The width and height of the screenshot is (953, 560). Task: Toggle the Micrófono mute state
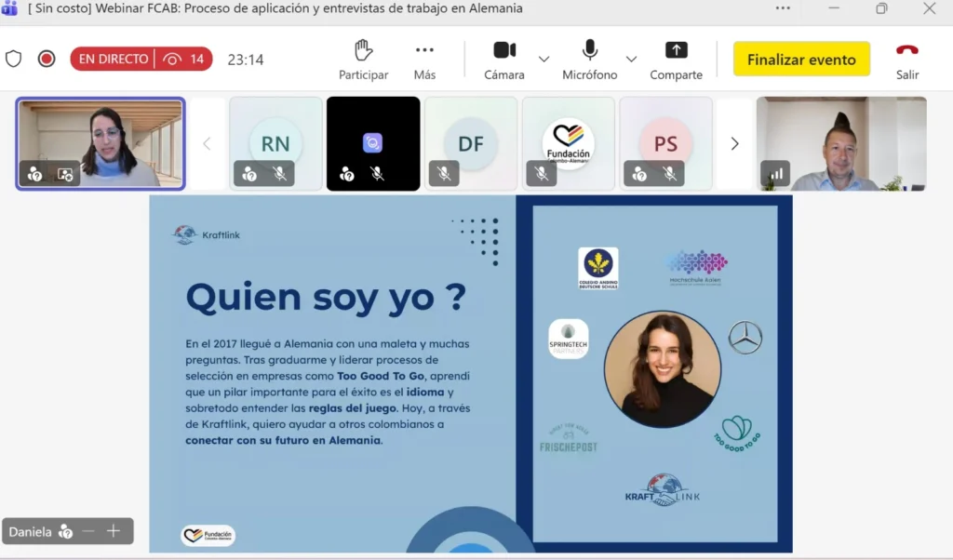point(589,59)
